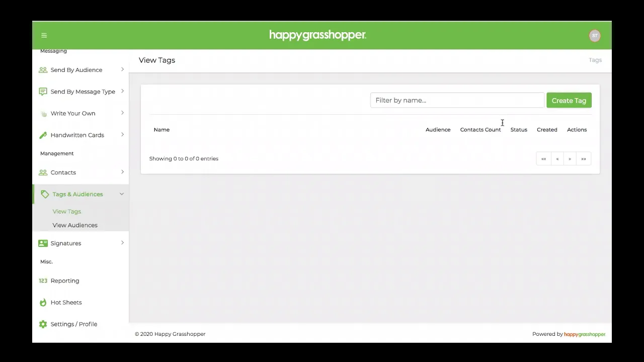644x362 pixels.
Task: Select the View Audiences submenu link
Action: (x=75, y=225)
